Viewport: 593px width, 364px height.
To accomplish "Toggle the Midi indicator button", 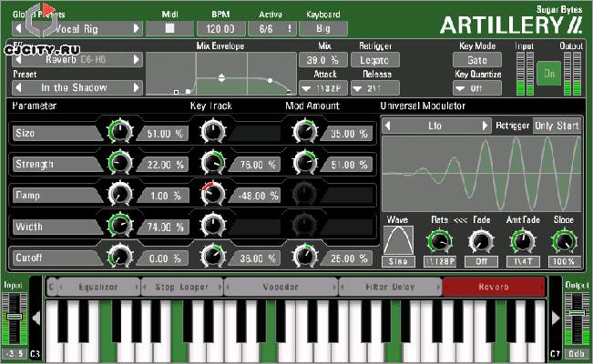I will click(x=169, y=28).
